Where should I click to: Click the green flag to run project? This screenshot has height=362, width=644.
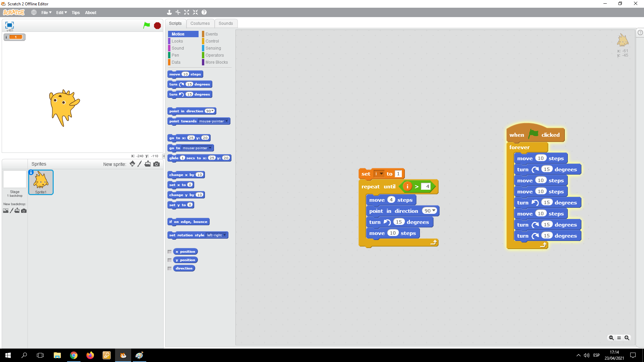(x=147, y=25)
